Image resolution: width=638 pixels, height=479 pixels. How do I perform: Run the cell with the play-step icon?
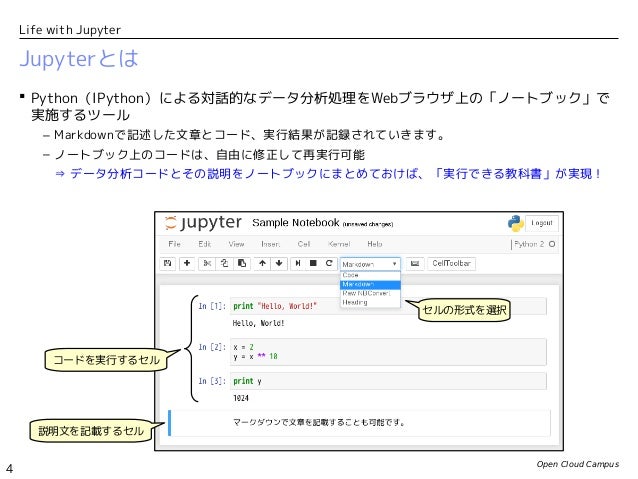(298, 263)
